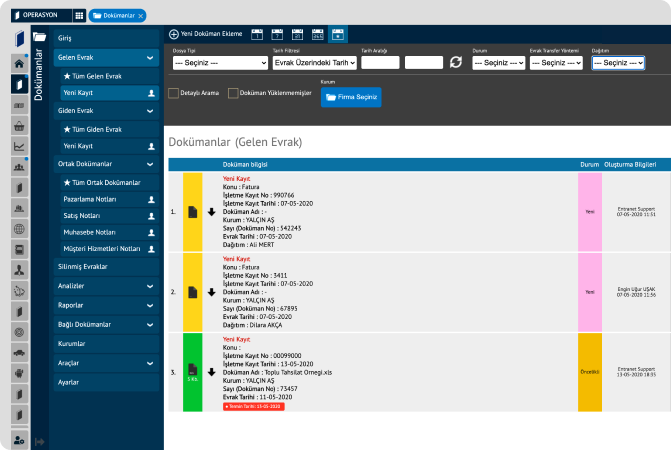Click the person icon on Giden Evrak's Yeni Kayıt
Viewport: 671px width, 450px height.
pos(151,146)
